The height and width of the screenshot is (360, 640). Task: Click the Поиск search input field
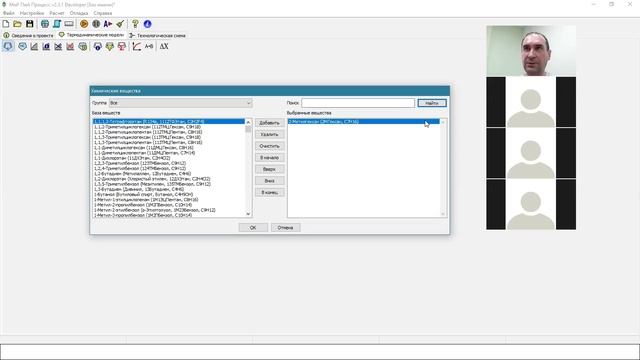[x=358, y=103]
